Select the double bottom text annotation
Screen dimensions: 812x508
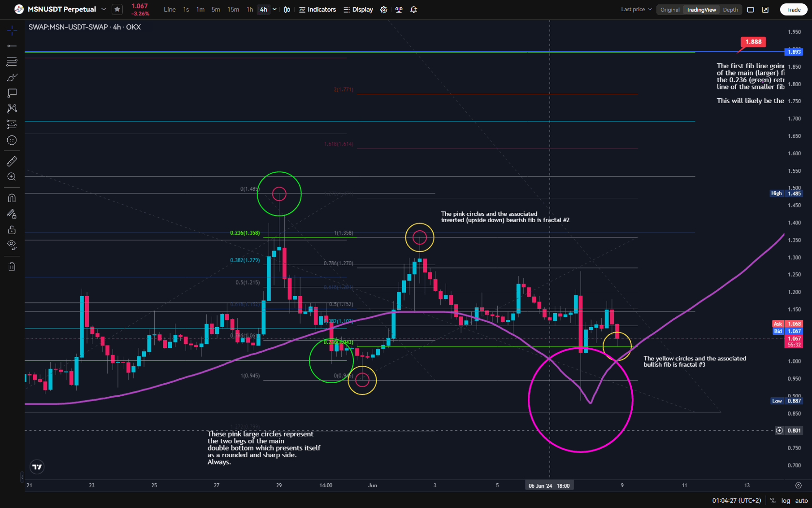click(x=264, y=448)
